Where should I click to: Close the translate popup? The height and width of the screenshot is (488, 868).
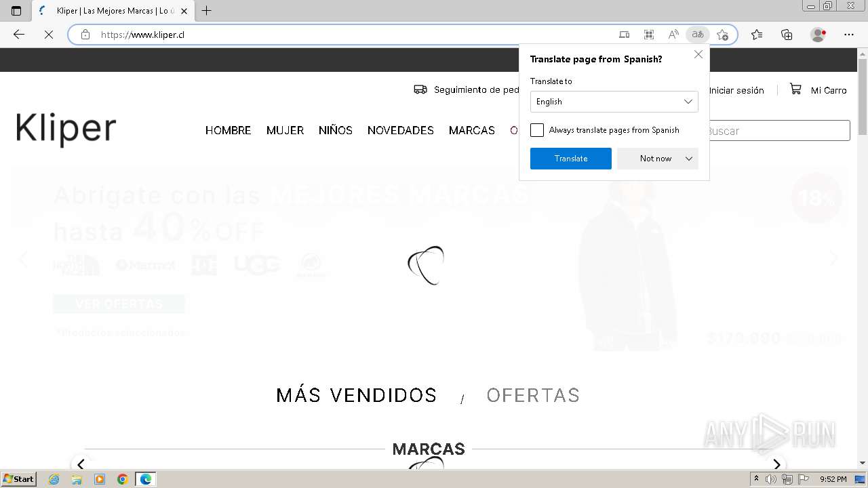pos(698,54)
